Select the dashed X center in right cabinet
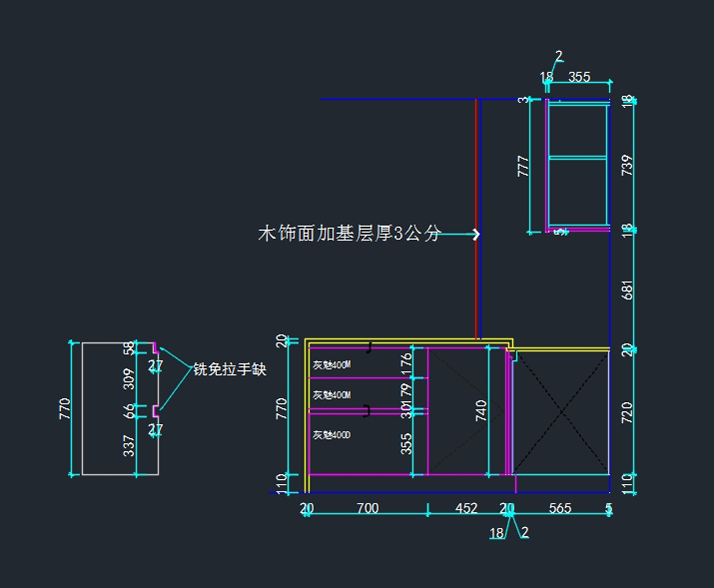The image size is (714, 588). tap(562, 412)
